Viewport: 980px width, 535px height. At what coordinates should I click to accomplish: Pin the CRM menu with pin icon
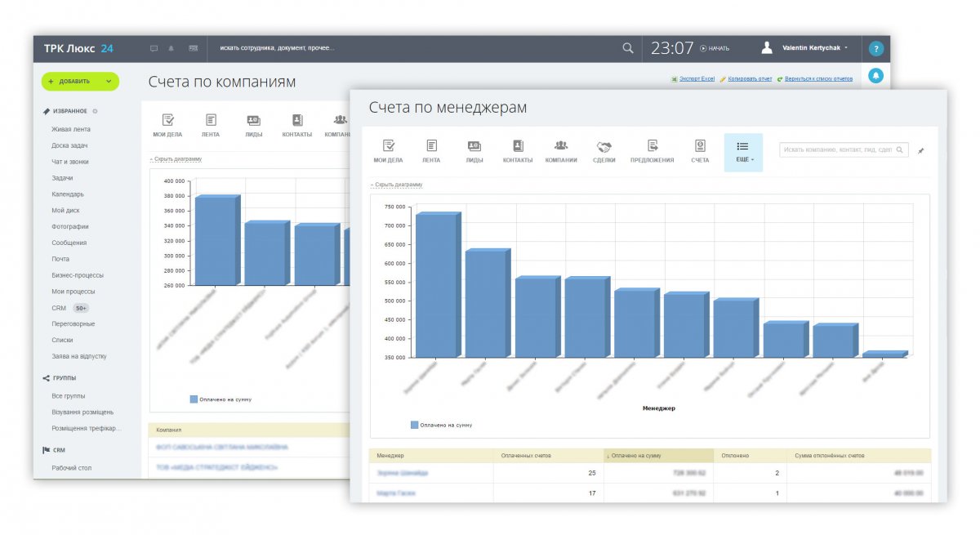coord(921,150)
